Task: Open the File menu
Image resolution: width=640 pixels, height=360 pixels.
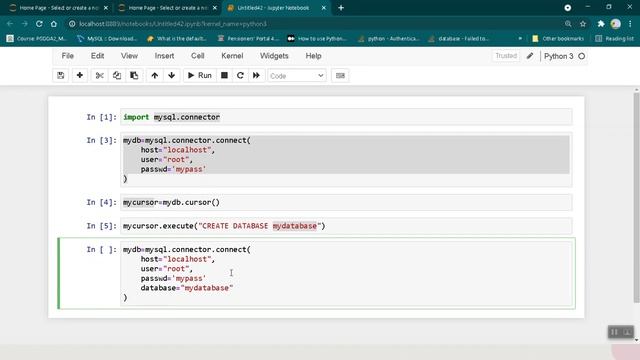Action: pyautogui.click(x=68, y=56)
